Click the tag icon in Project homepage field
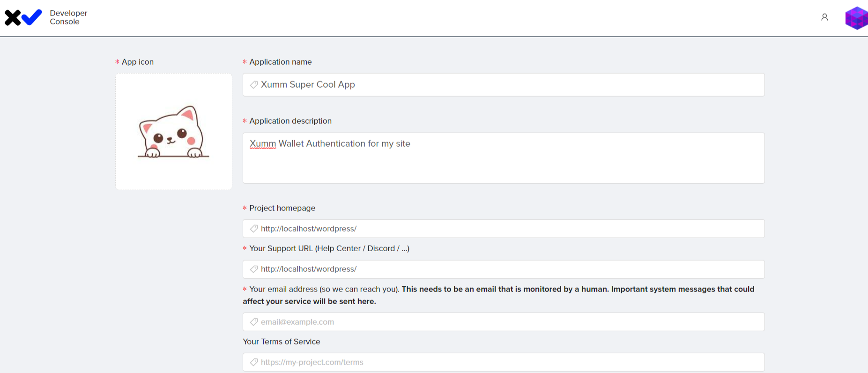This screenshot has height=373, width=868. click(x=254, y=229)
